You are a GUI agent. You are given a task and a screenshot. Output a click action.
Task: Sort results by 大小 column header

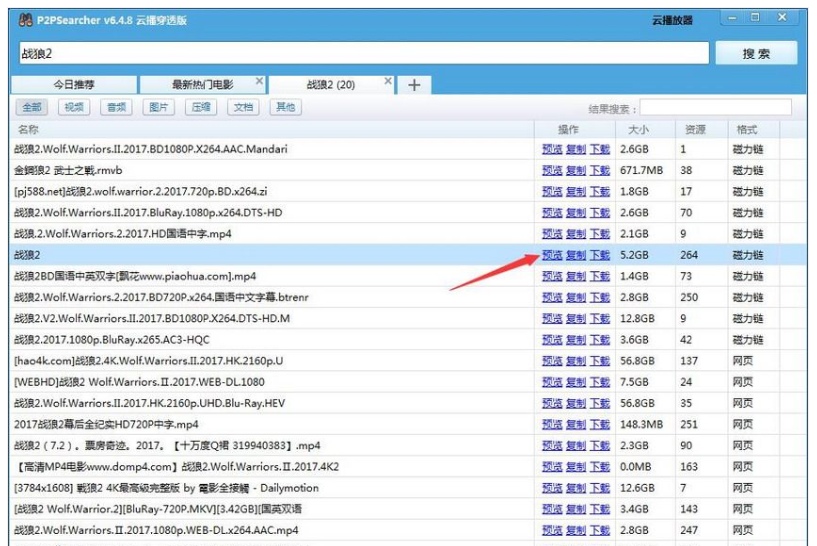638,130
